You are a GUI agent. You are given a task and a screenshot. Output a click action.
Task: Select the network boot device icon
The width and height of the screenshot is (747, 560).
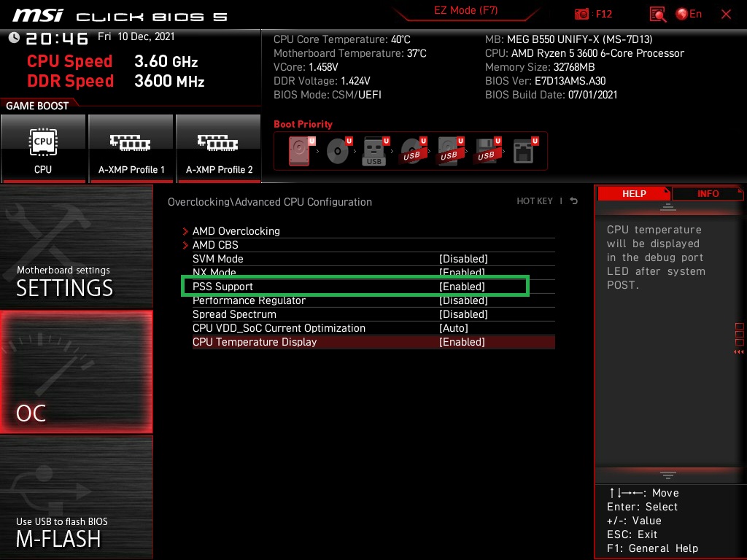525,151
